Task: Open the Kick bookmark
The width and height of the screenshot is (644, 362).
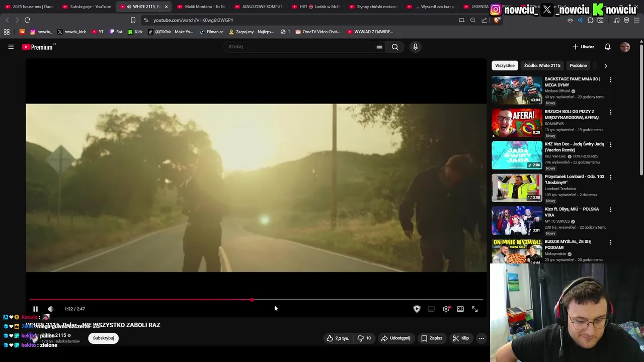Action: click(135, 32)
